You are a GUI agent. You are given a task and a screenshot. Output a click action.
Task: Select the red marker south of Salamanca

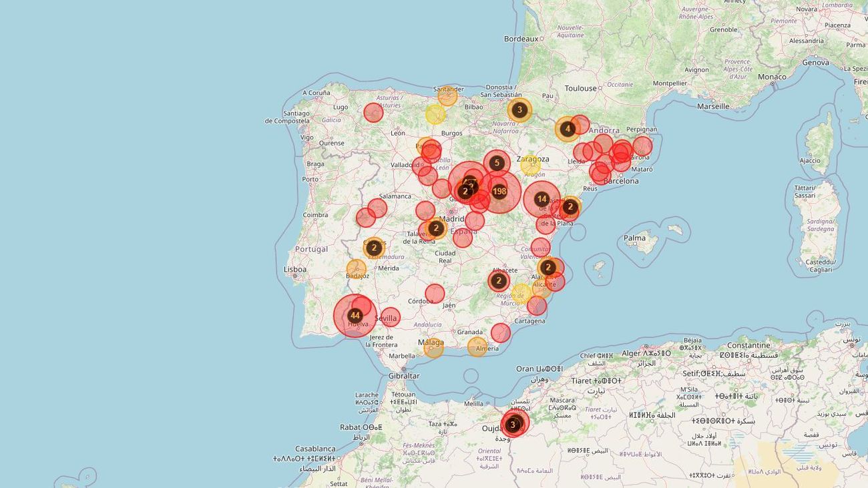point(377,208)
